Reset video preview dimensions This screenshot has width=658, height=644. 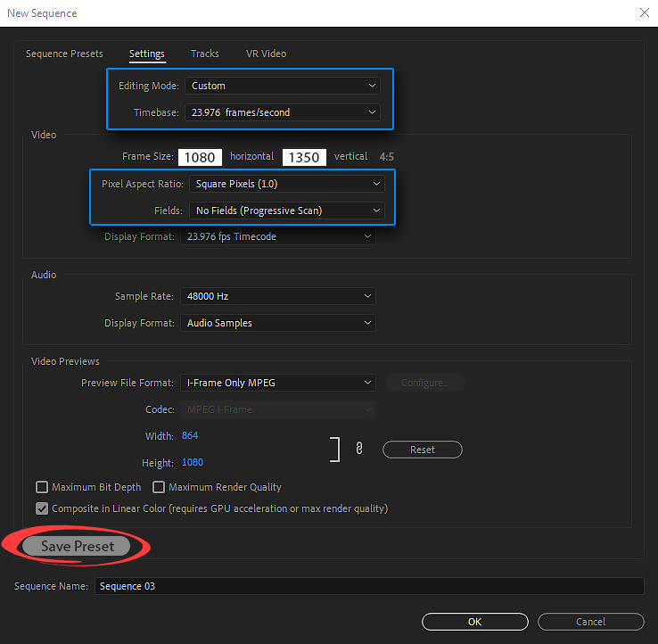423,450
